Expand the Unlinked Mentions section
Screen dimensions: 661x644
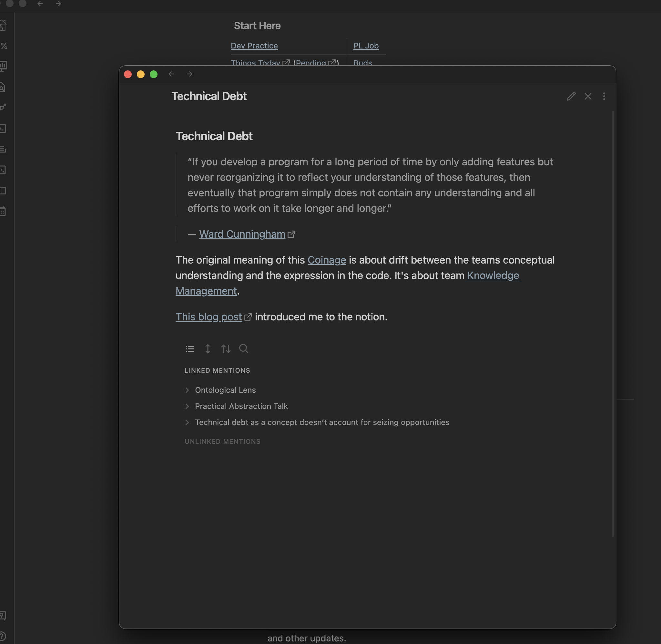[x=223, y=441]
